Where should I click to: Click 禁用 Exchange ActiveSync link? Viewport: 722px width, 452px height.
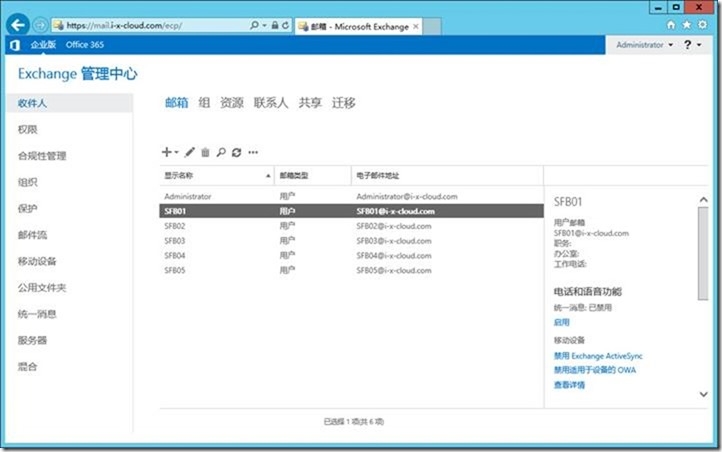point(598,356)
